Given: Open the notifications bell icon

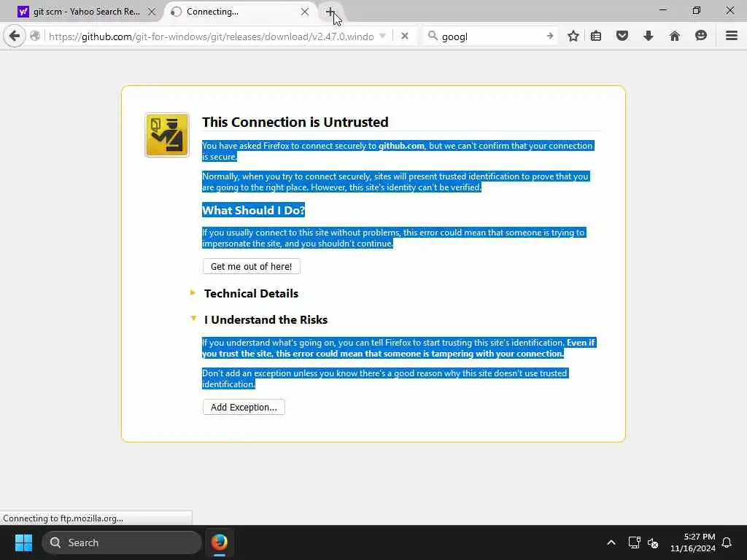Looking at the screenshot, I should tap(727, 542).
